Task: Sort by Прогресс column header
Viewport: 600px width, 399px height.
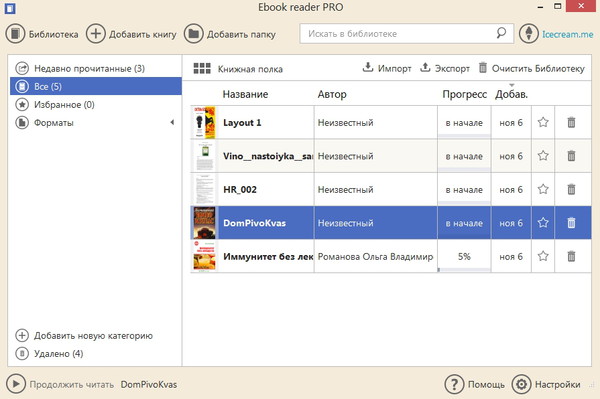Action: click(465, 94)
